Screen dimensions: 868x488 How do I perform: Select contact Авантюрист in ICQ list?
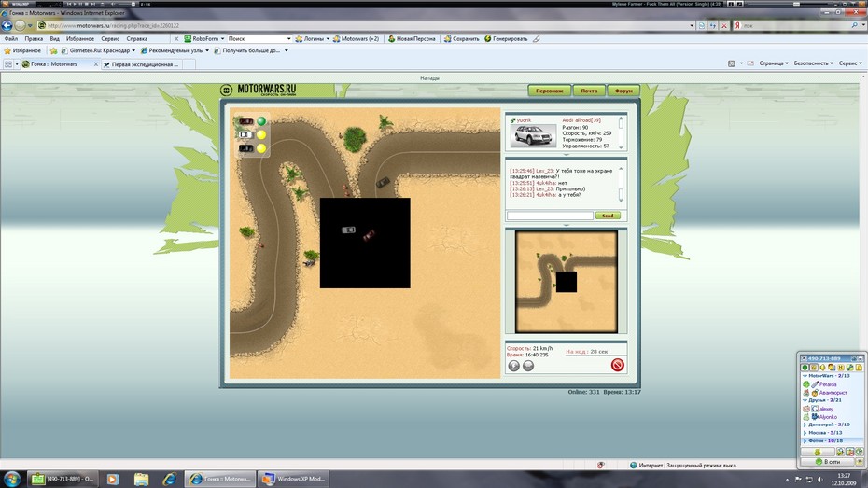click(833, 392)
